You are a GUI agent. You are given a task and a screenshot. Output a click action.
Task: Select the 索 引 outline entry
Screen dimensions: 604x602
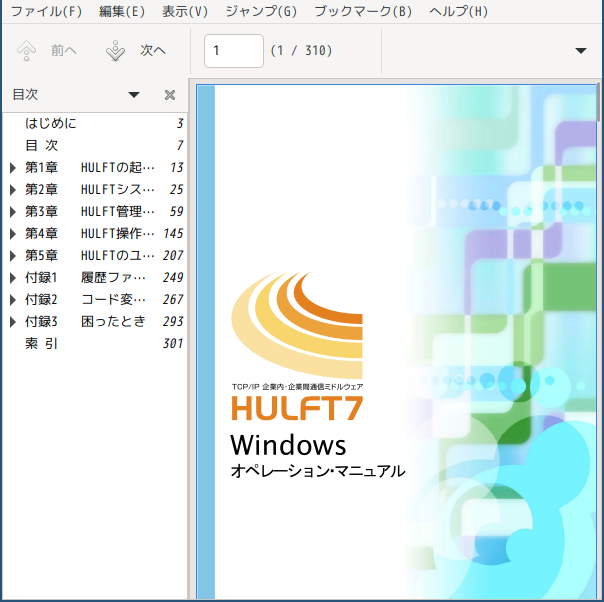coord(95,343)
